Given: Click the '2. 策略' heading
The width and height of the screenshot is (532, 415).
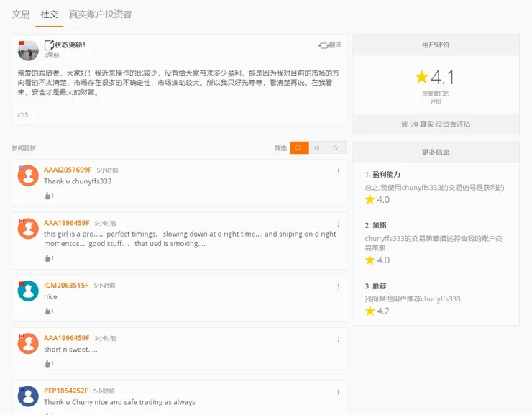Looking at the screenshot, I should click(375, 225).
